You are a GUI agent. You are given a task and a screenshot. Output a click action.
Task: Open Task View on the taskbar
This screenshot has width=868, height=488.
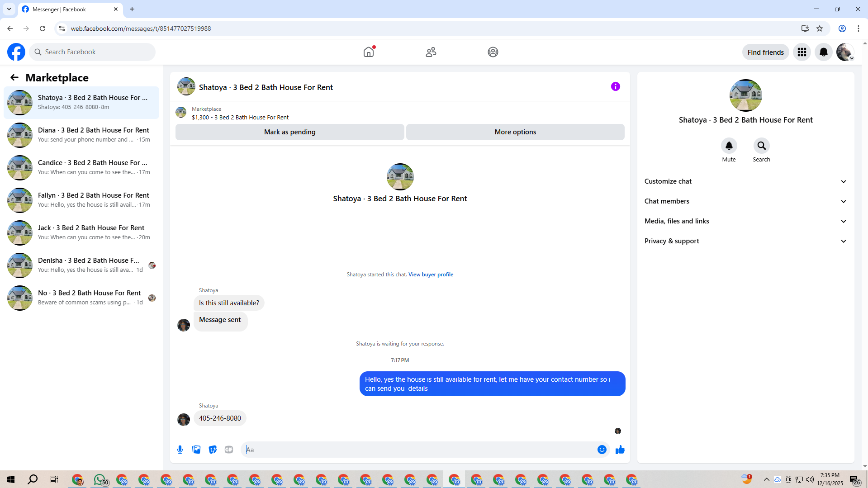[54, 479]
